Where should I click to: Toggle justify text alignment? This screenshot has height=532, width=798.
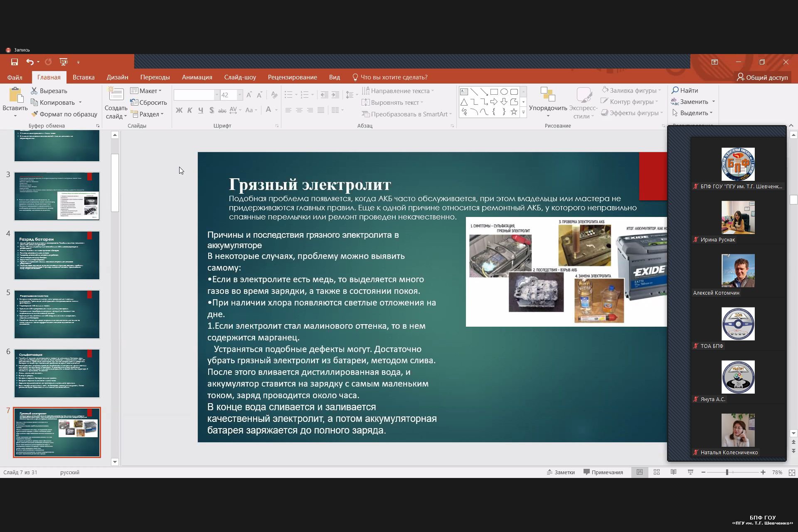(x=320, y=110)
